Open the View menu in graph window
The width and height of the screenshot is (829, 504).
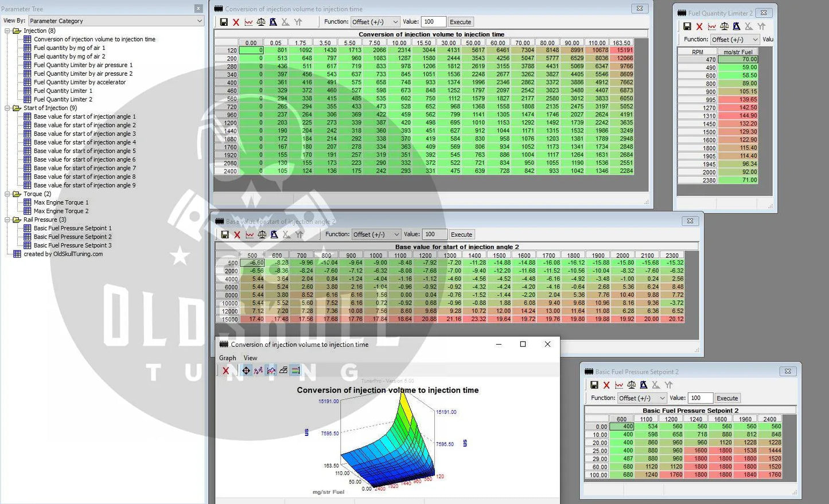pyautogui.click(x=250, y=358)
